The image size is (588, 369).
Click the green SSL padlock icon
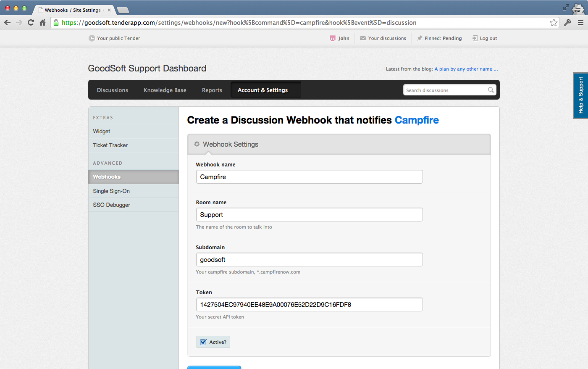tap(56, 23)
